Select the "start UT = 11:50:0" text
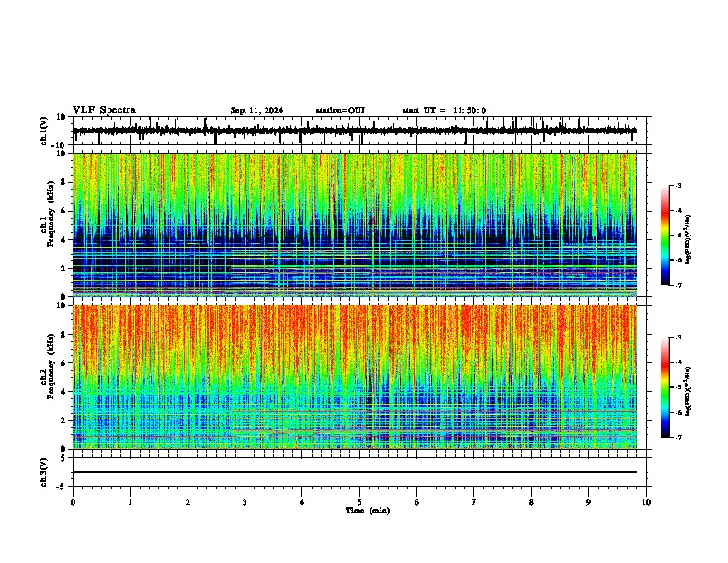Viewport: 728px width, 563px height. tap(444, 110)
